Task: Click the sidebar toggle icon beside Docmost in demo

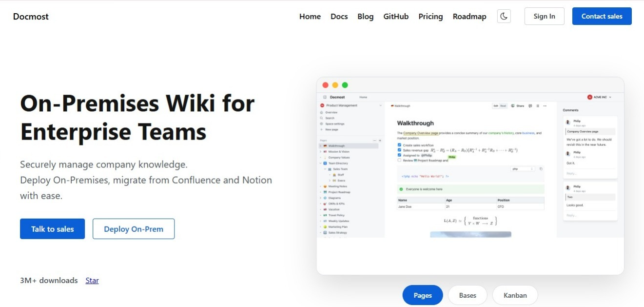Action: [x=325, y=97]
